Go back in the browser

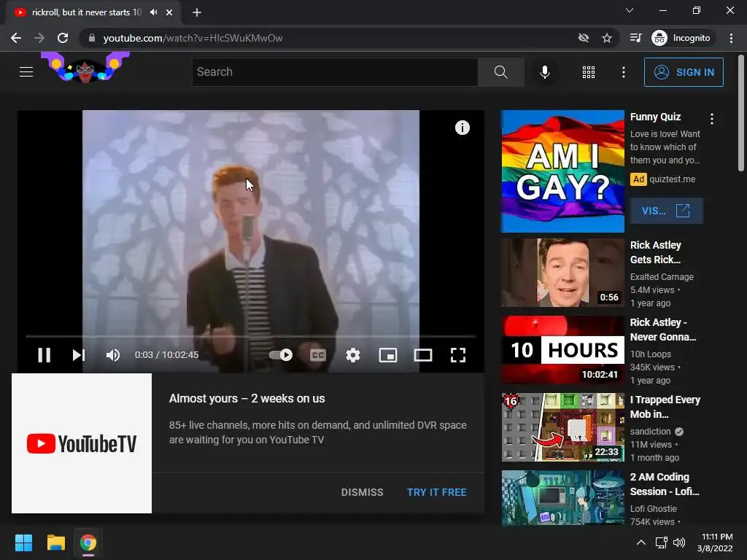pyautogui.click(x=16, y=38)
